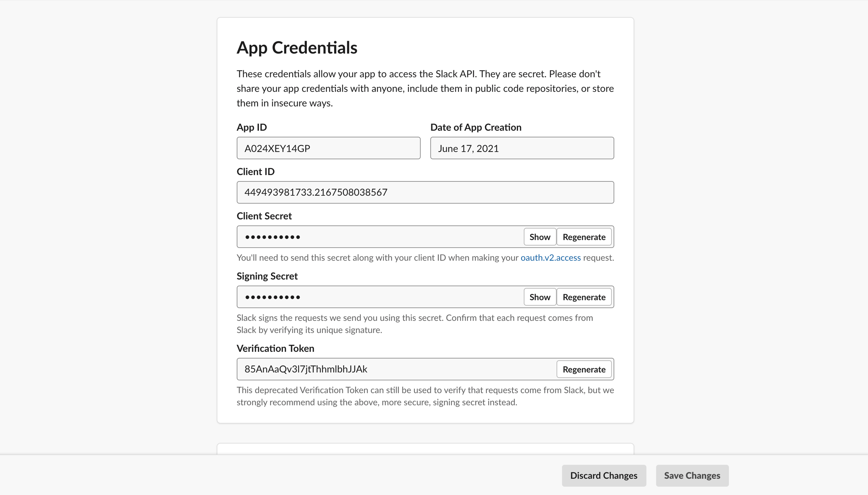Click the Signing Secret label

pos(267,276)
